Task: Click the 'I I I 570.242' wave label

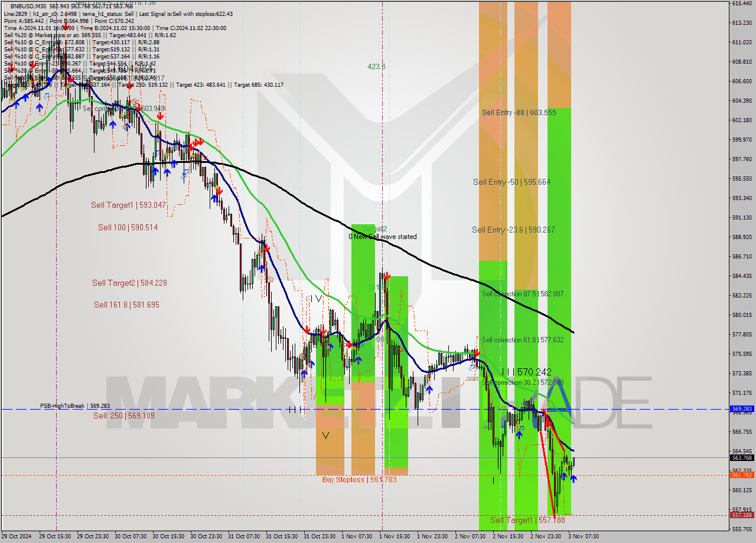Action: (526, 372)
